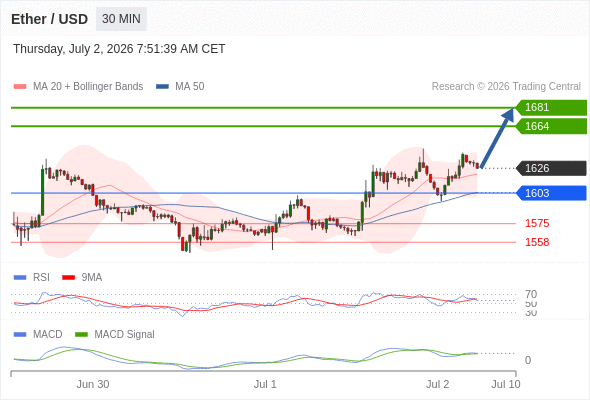Click the 1681 green resistance price tag
Viewport: 590px width, 400px height.
coord(551,107)
